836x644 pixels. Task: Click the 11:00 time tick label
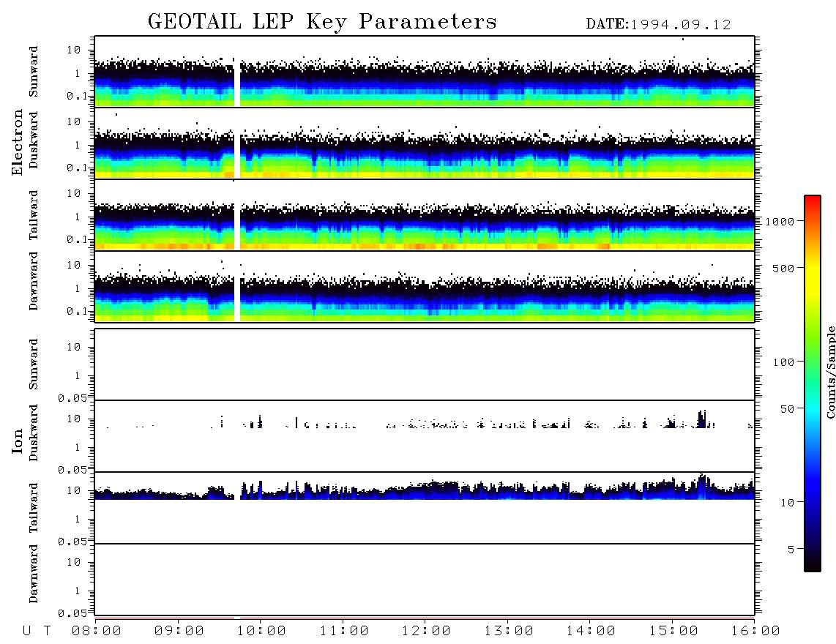click(344, 632)
